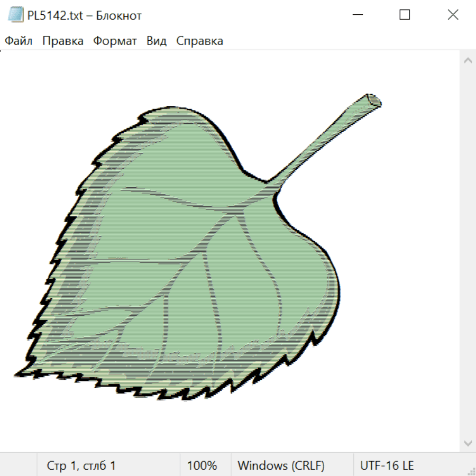476x476 pixels.
Task: Click the Windows (CRLF) line ending indicator
Action: 281,466
